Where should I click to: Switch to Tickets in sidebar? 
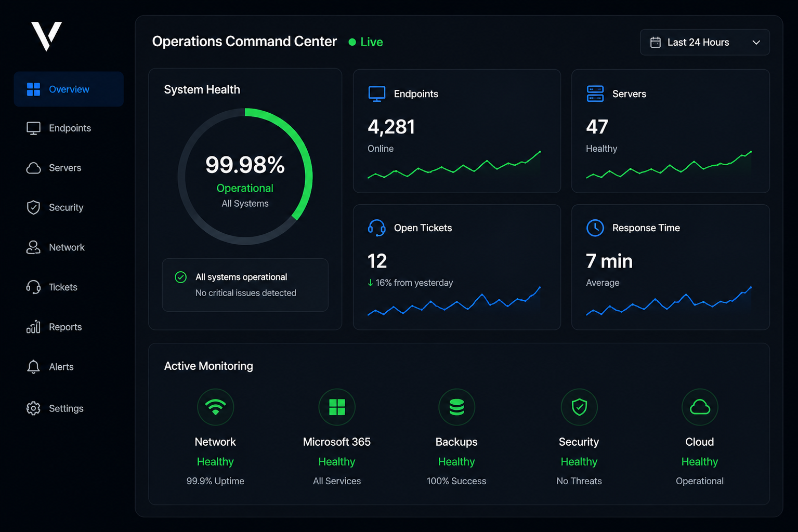(x=69, y=287)
